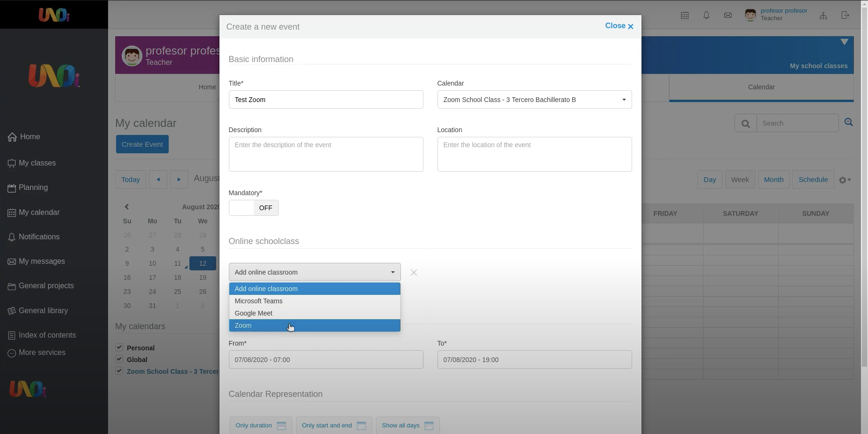Viewport: 868px width, 434px height.
Task: Expand the My school classes triangle
Action: tap(844, 42)
